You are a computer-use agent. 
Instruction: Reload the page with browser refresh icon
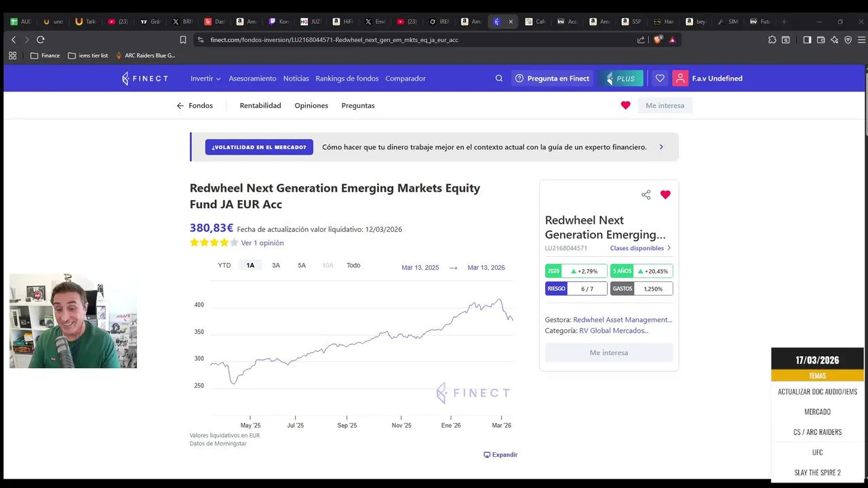41,40
